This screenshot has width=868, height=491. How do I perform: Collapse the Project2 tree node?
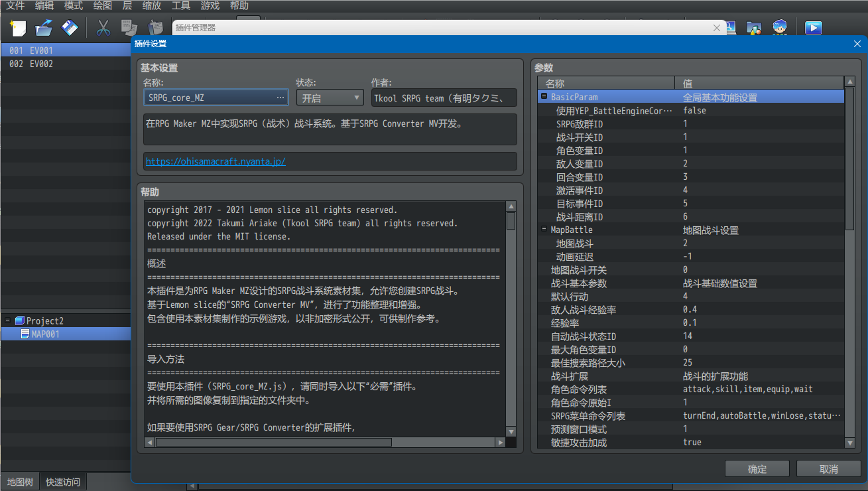pyautogui.click(x=7, y=320)
